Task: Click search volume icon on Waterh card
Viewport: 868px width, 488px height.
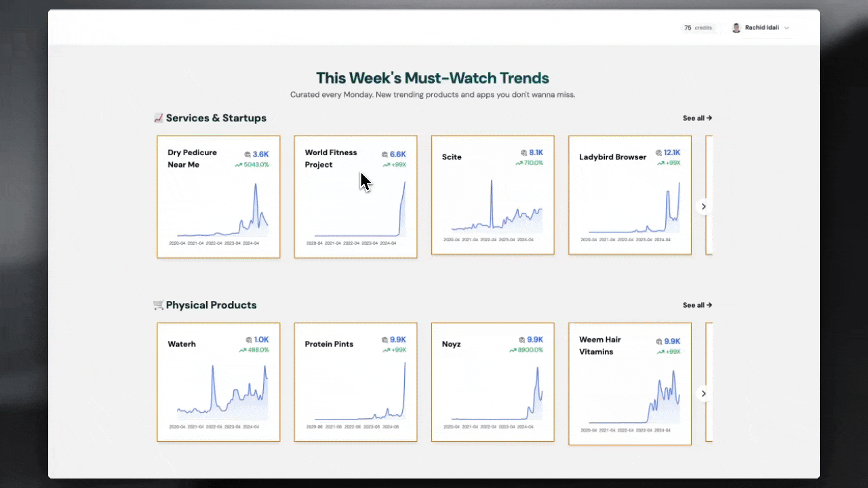Action: (248, 340)
